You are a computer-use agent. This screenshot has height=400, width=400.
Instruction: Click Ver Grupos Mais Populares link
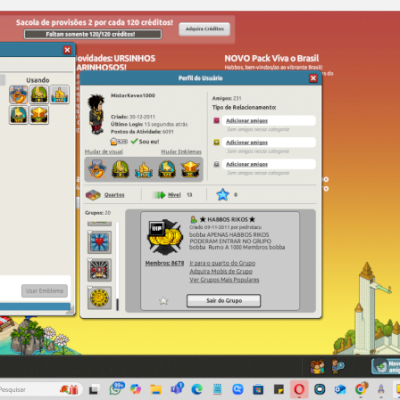click(x=224, y=280)
